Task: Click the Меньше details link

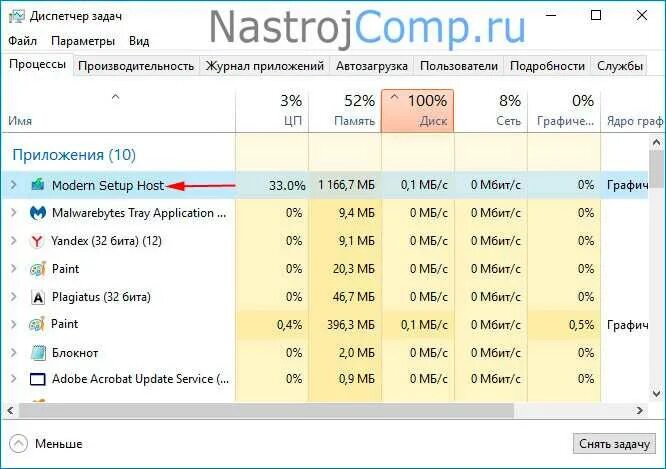Action: tap(59, 444)
